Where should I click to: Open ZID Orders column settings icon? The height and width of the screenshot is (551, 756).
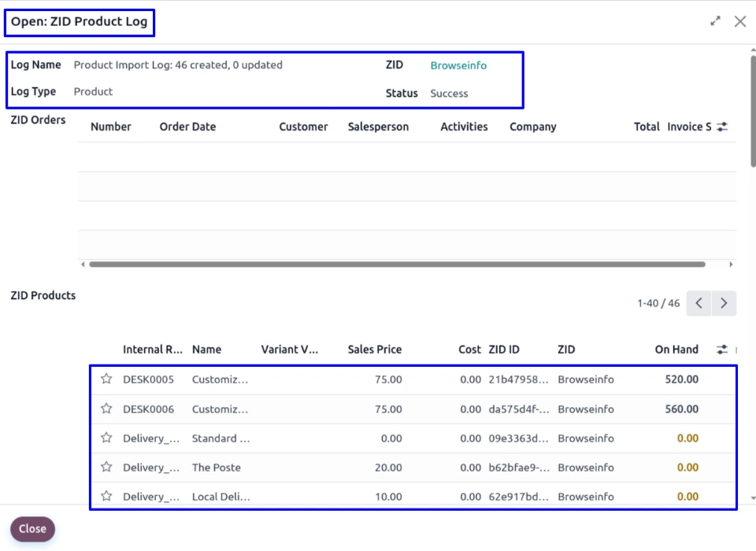click(722, 127)
